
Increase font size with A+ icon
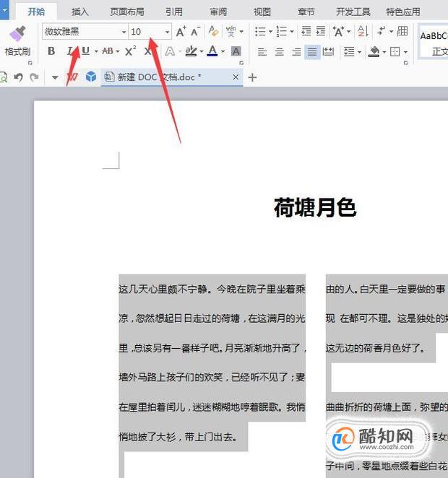181,31
